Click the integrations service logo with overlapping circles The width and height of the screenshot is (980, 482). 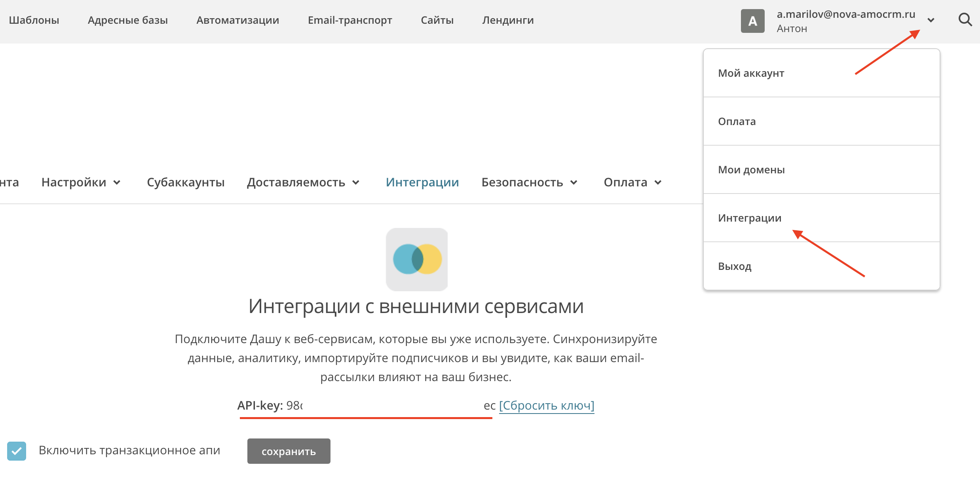(416, 259)
